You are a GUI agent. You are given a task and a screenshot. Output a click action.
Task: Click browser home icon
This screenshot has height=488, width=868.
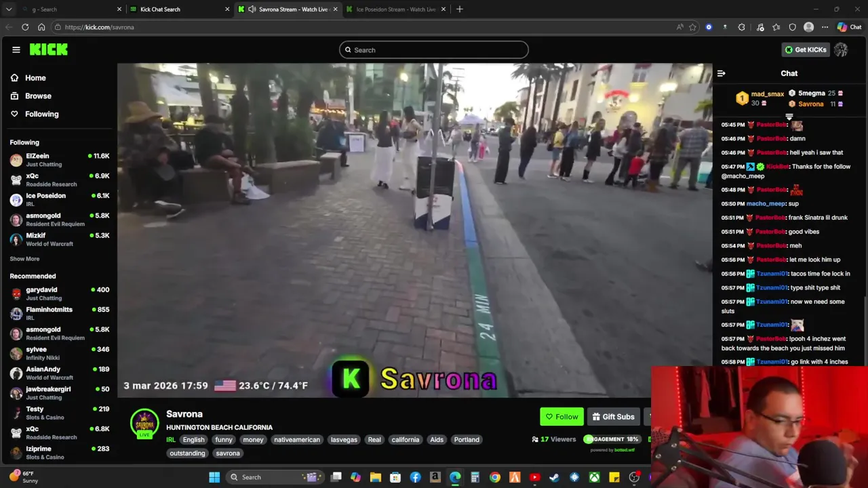click(x=41, y=27)
